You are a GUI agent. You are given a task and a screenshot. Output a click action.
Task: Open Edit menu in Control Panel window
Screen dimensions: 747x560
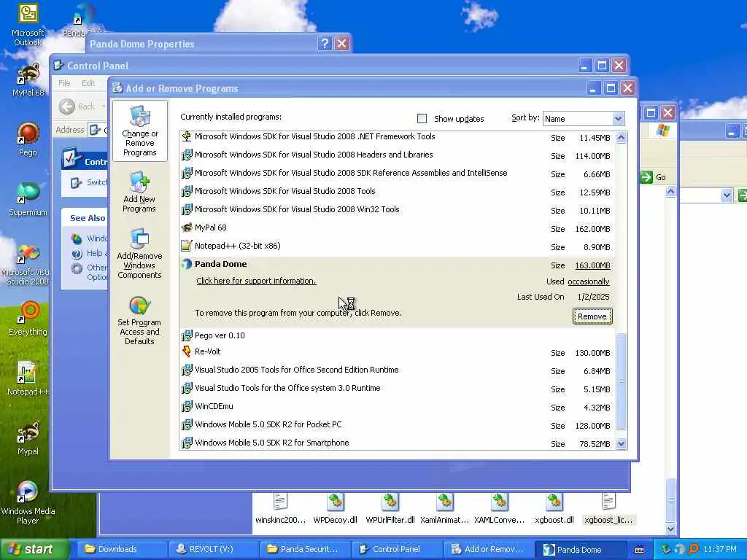(x=88, y=83)
